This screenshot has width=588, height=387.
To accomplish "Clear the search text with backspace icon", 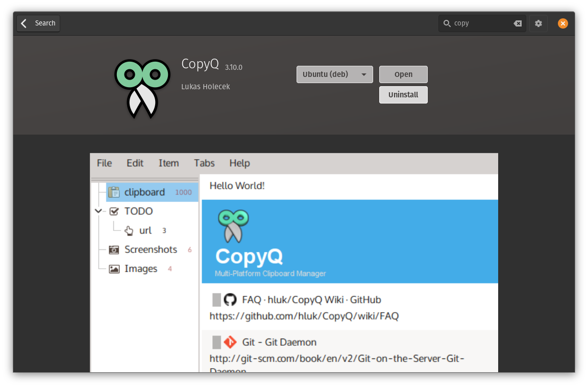I will pyautogui.click(x=518, y=23).
